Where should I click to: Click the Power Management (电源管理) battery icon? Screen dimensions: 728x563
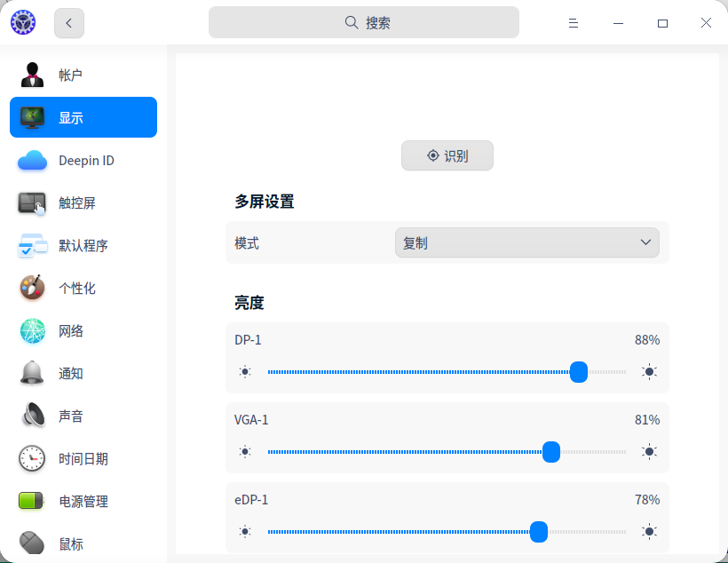tap(33, 502)
